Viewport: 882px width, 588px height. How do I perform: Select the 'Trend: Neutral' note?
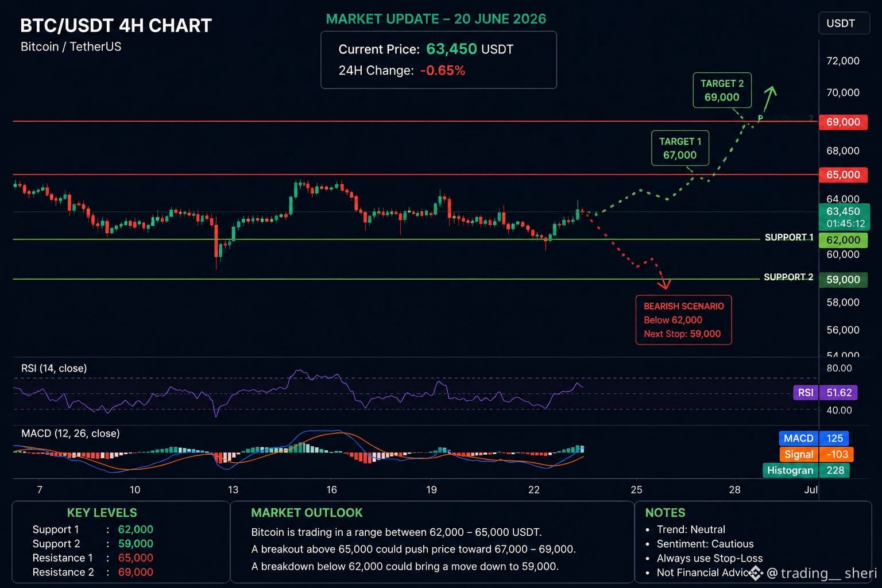[691, 529]
